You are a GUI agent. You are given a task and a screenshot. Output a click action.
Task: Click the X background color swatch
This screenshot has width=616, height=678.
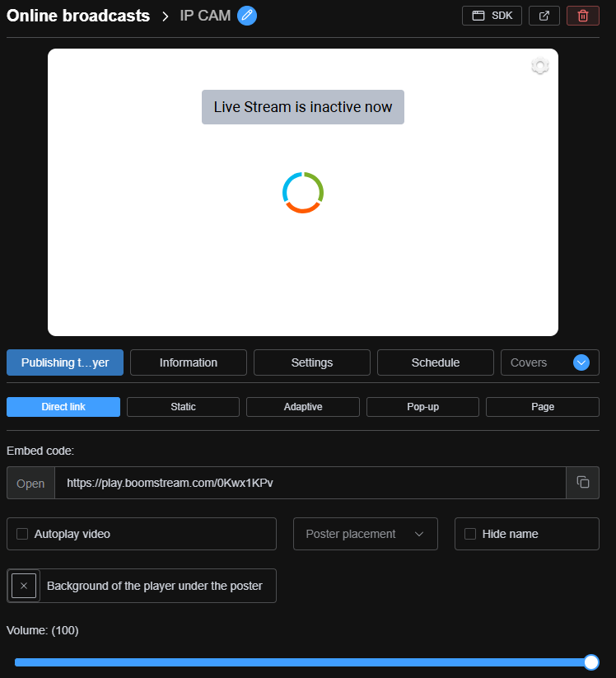click(x=24, y=586)
